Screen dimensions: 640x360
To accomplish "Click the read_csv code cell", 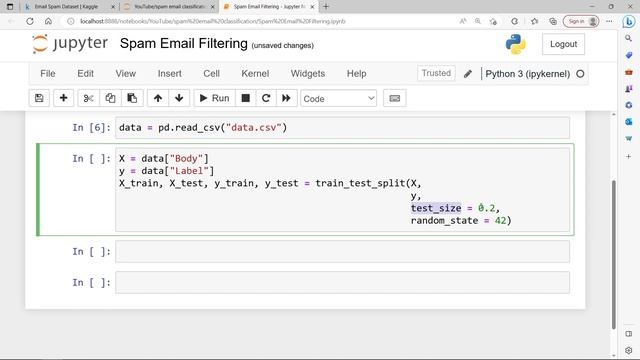I will click(342, 128).
